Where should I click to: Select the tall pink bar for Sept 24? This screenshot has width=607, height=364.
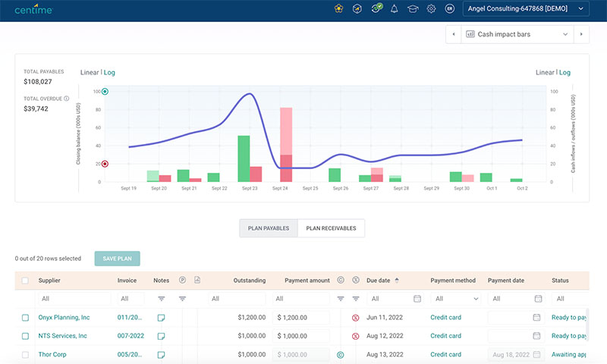(x=286, y=131)
